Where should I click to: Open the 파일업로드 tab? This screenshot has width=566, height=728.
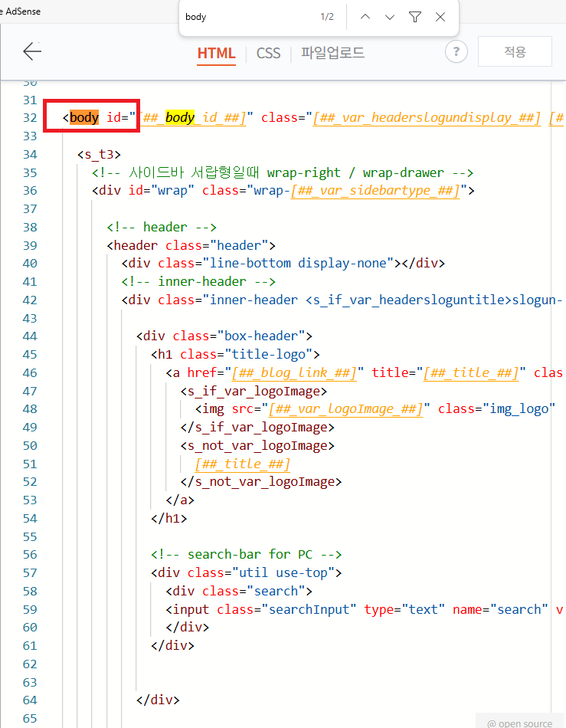(x=332, y=52)
